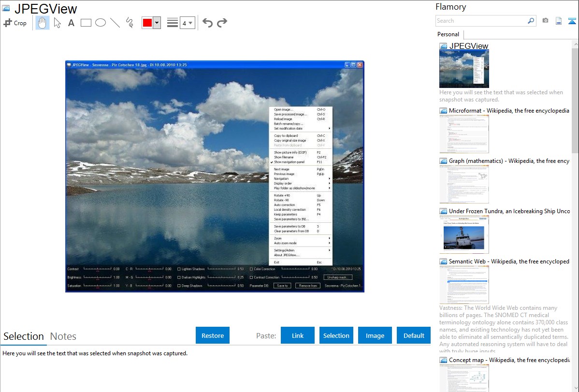Click the Contrast slider in the captured JPEGView window
This screenshot has height=392, width=579.
pos(98,269)
